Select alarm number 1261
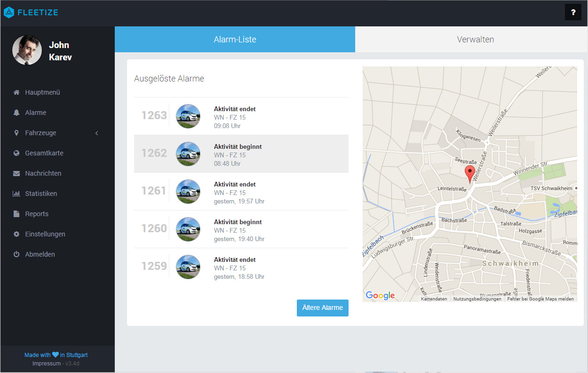This screenshot has width=588, height=373. coord(154,191)
